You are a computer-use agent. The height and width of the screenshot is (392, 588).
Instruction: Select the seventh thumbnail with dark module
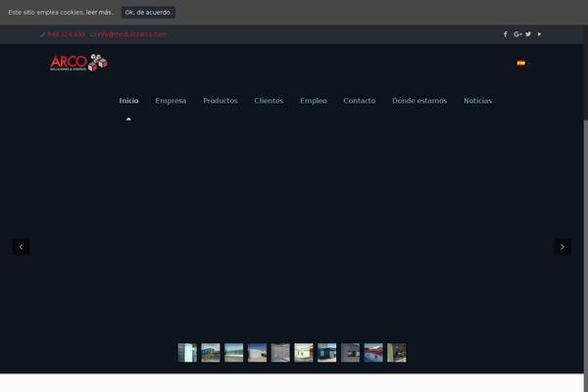(x=327, y=353)
